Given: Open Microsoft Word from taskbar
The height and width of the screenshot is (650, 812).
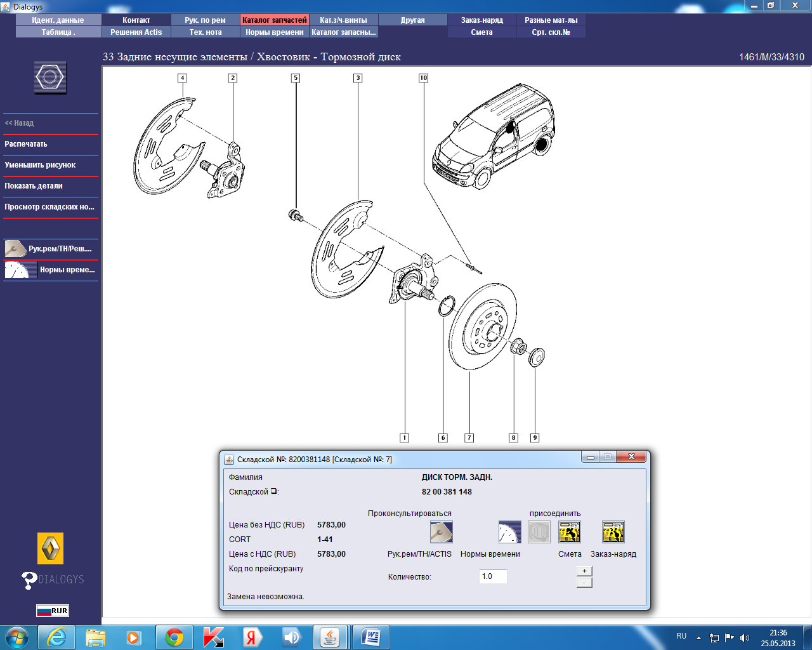Looking at the screenshot, I should [371, 637].
